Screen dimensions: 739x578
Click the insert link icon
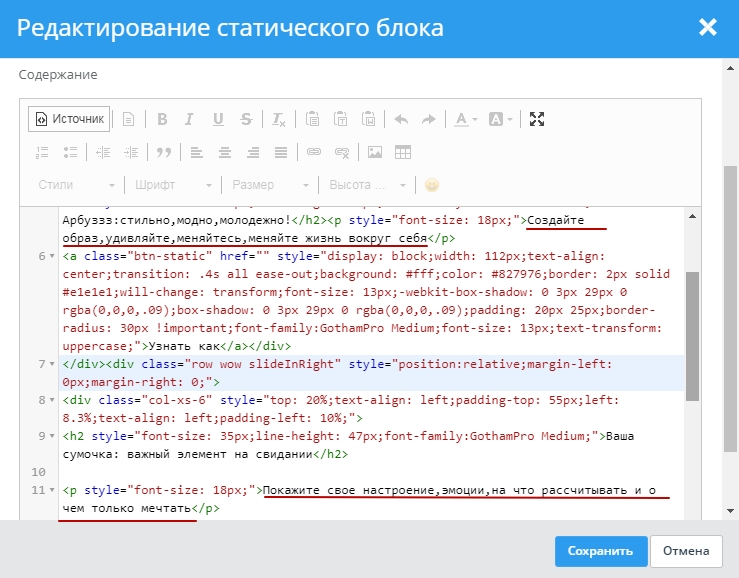pyautogui.click(x=313, y=152)
